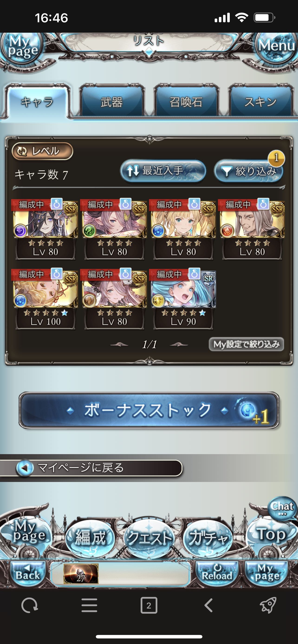
Task: Toggle the レベル display switch
Action: click(x=42, y=151)
